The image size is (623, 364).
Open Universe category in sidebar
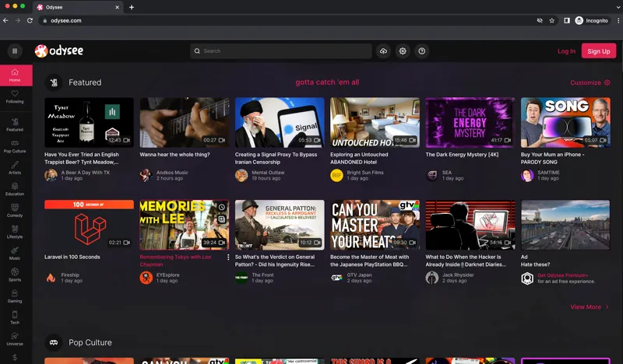tap(16, 339)
